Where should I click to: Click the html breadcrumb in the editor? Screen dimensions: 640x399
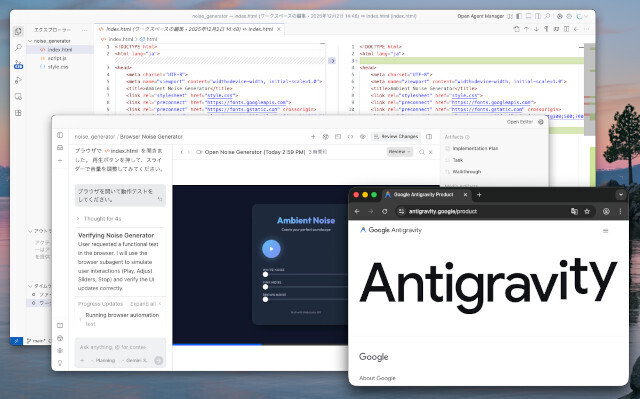point(149,39)
